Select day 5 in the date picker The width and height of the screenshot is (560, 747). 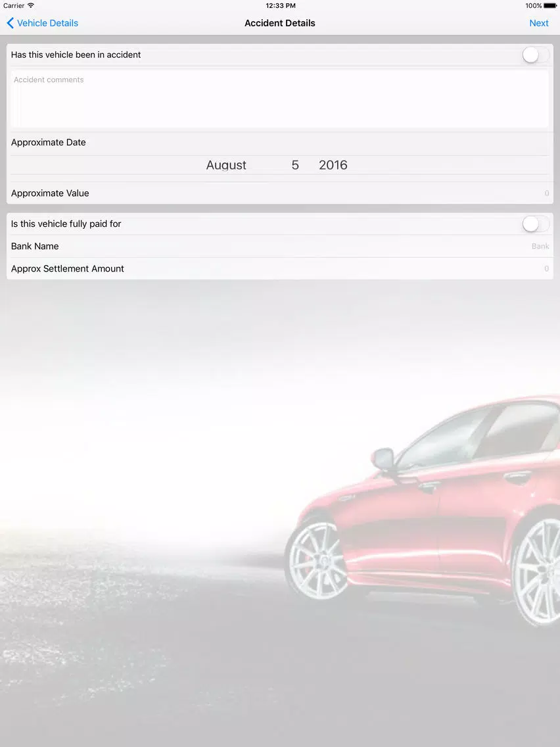(295, 165)
